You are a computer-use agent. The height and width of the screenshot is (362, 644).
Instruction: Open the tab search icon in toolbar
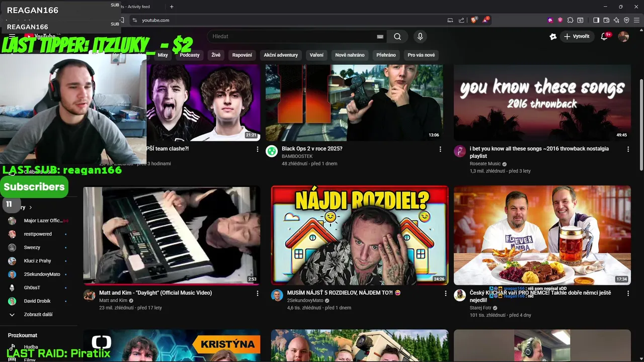click(580, 20)
